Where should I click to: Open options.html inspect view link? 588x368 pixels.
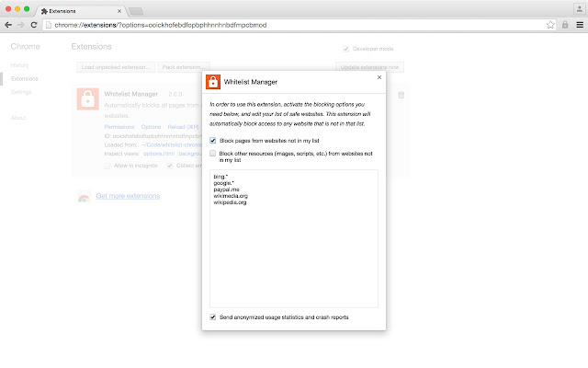159,154
